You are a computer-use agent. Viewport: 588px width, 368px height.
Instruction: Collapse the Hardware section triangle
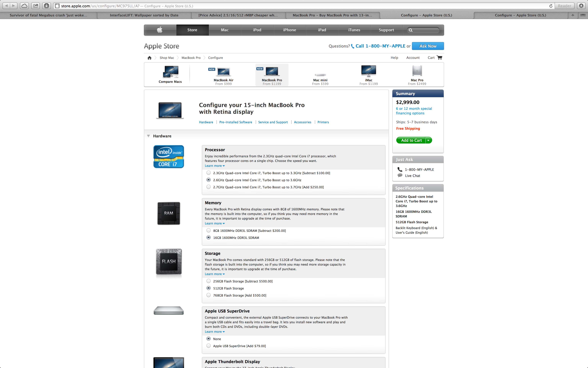pyautogui.click(x=149, y=136)
